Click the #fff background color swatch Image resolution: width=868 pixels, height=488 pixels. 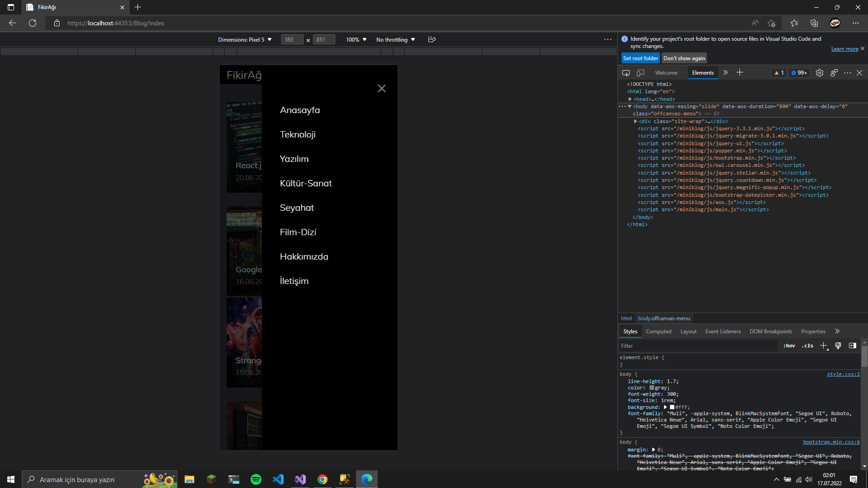[x=672, y=407]
